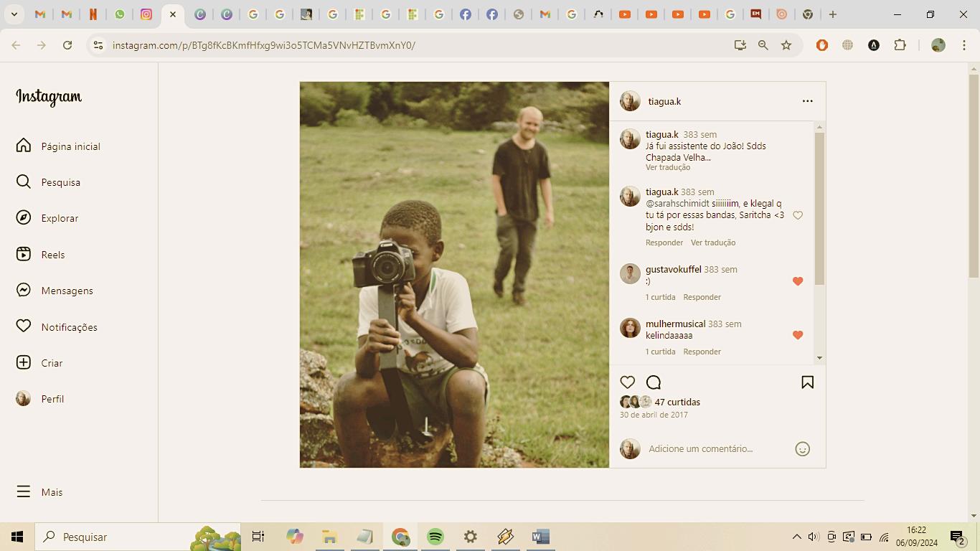The width and height of the screenshot is (980, 551).
Task: Open Perfil in sidebar
Action: pos(40,399)
